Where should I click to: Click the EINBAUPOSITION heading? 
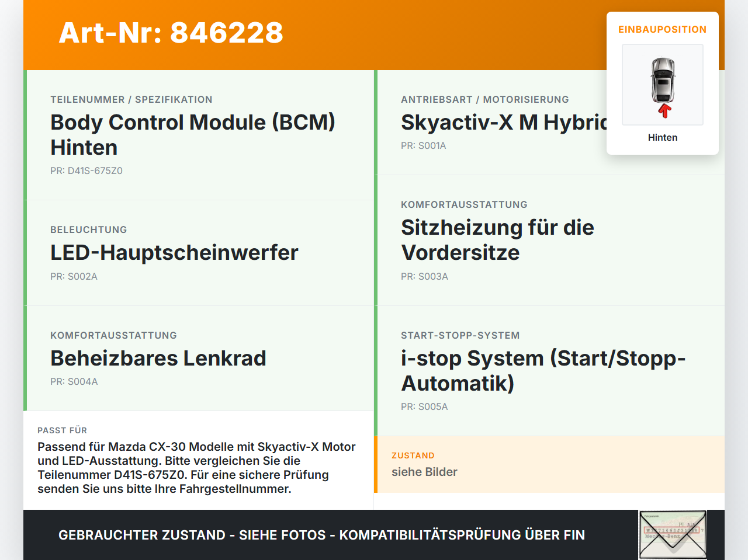663,29
